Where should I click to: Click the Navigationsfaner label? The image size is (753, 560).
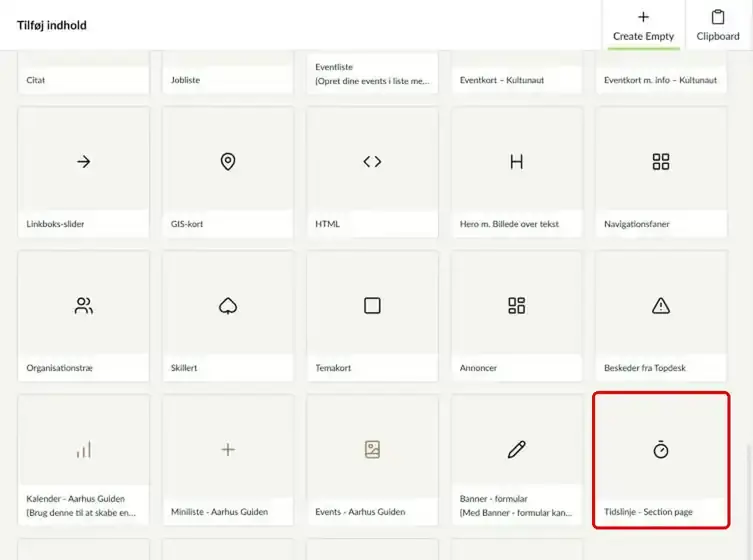point(636,224)
